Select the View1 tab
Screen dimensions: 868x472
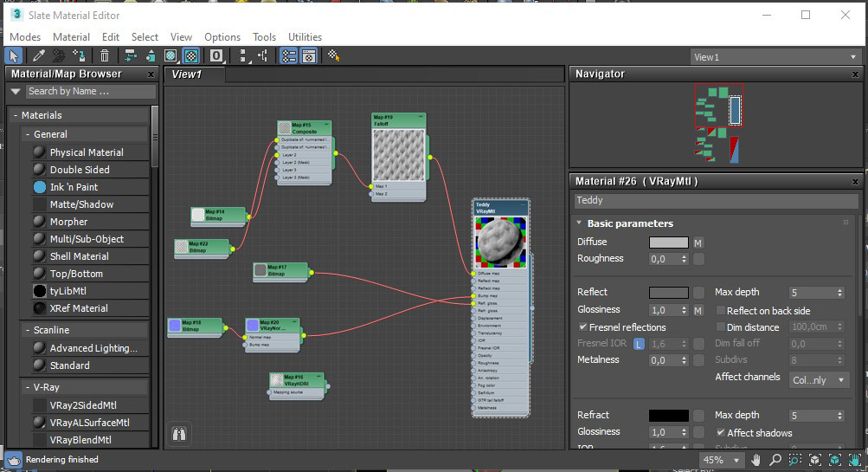[x=194, y=74]
